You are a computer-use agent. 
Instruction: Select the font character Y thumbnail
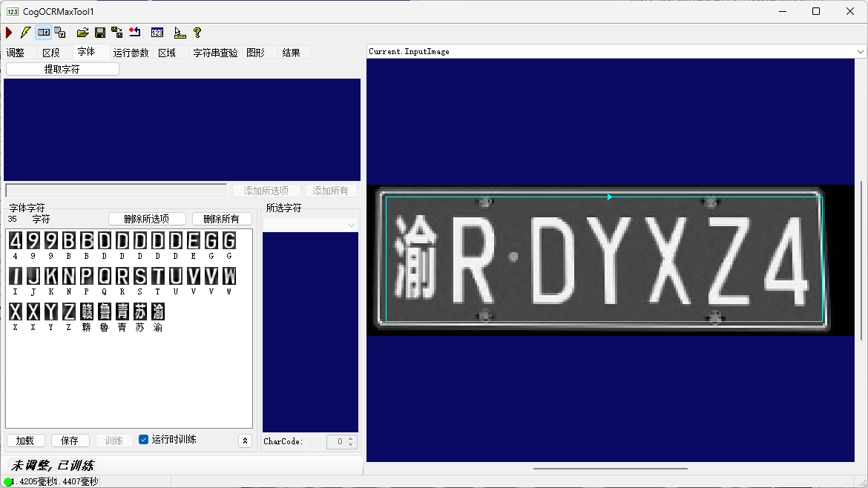[51, 311]
